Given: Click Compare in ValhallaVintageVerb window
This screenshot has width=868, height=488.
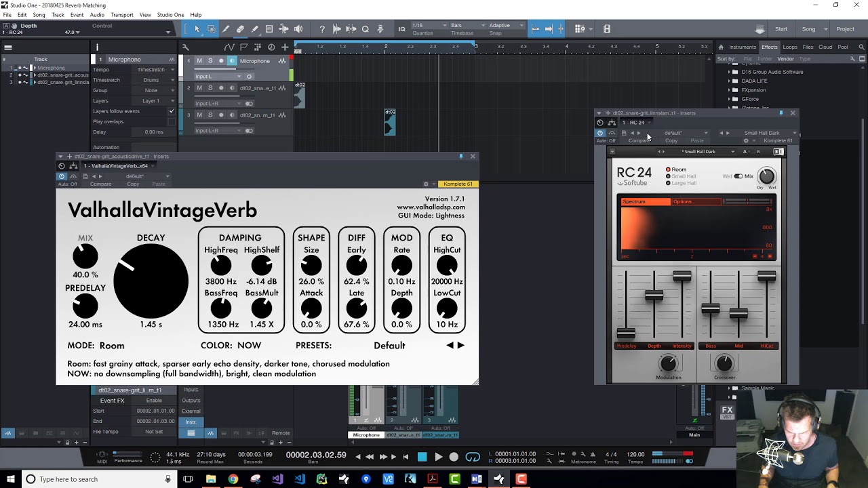Looking at the screenshot, I should (100, 184).
